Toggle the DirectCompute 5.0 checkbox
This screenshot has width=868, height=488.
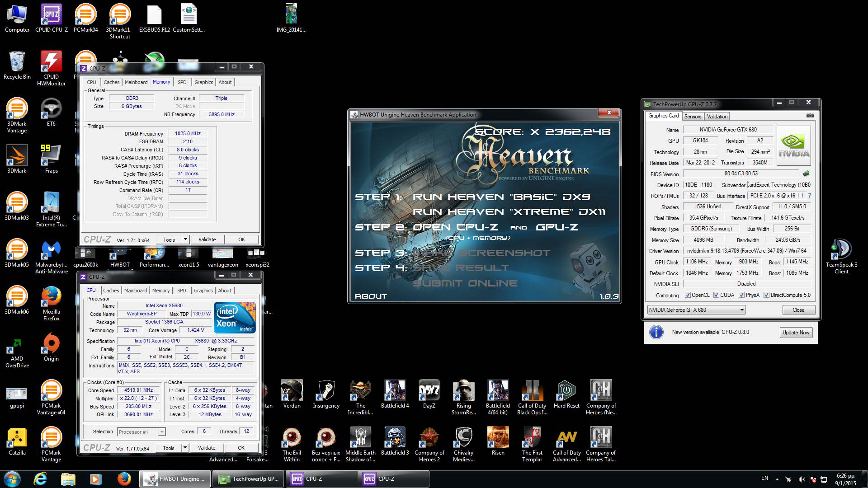point(766,295)
